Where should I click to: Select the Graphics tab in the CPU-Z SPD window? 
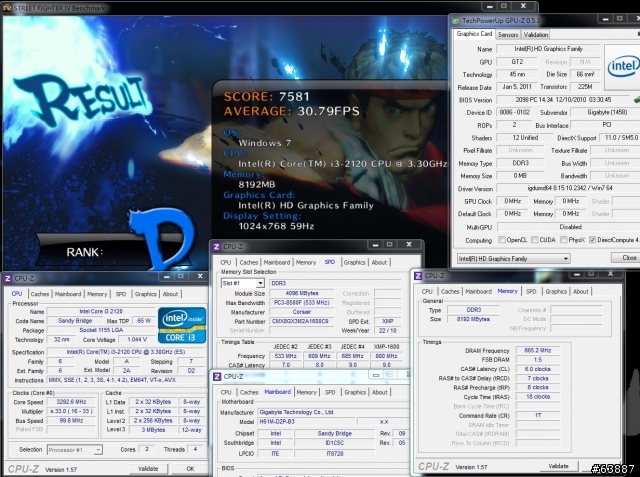354,262
